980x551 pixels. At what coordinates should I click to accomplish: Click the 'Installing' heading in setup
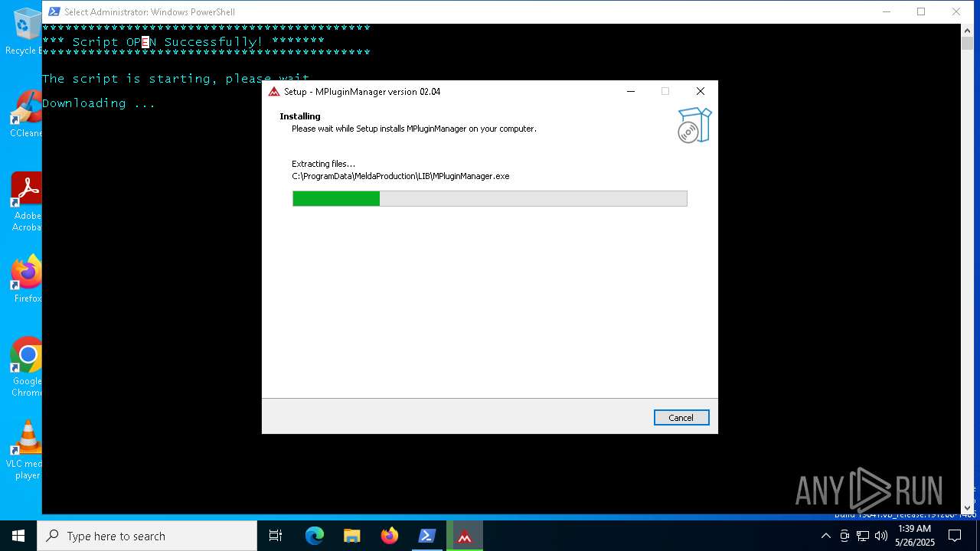pos(300,116)
